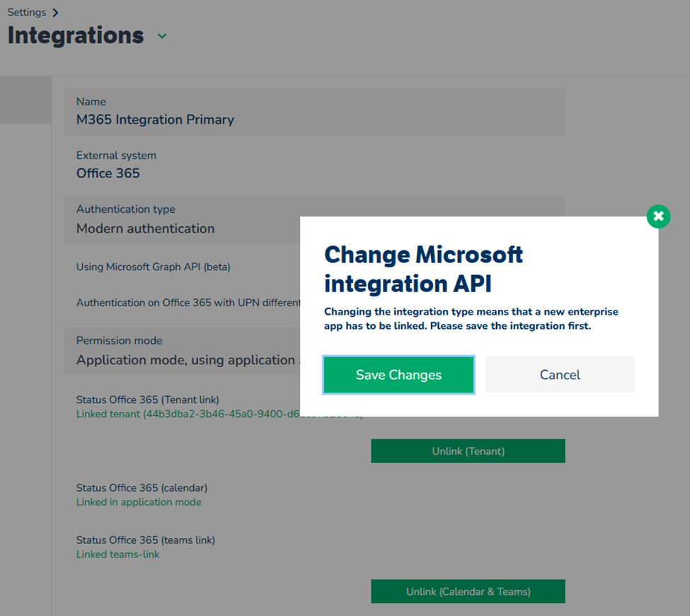
Task: Click the Status Office 365 (teams link) label
Action: [x=145, y=540]
